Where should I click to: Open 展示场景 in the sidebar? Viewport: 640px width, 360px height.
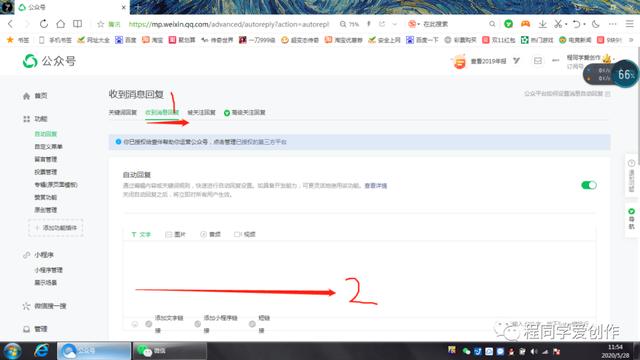(x=46, y=282)
